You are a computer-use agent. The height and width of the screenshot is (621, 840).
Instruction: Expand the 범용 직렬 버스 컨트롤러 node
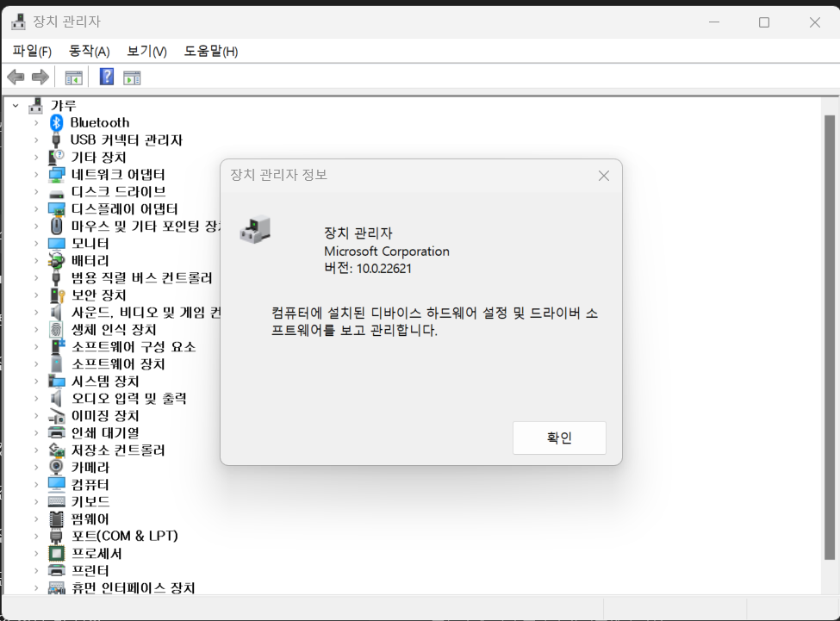tap(36, 278)
